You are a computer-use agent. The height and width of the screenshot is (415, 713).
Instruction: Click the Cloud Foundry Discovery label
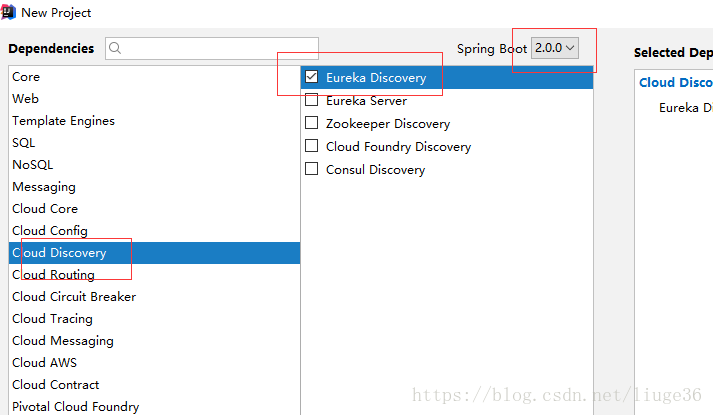[x=398, y=146]
